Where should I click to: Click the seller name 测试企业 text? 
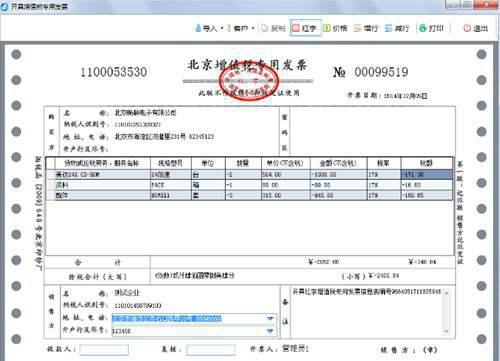coord(127,293)
